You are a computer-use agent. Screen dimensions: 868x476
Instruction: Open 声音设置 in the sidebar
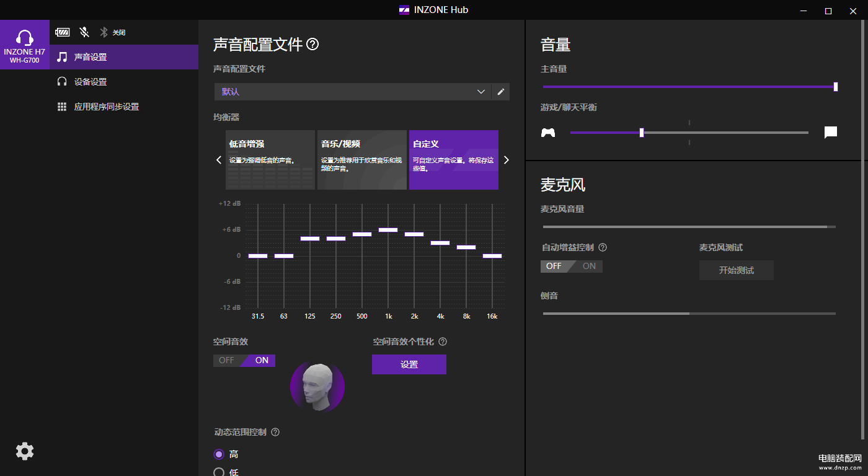[124, 57]
